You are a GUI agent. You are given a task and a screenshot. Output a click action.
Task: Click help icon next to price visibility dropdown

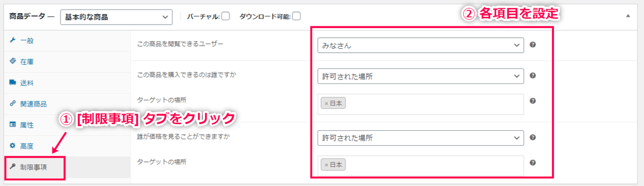tap(533, 137)
